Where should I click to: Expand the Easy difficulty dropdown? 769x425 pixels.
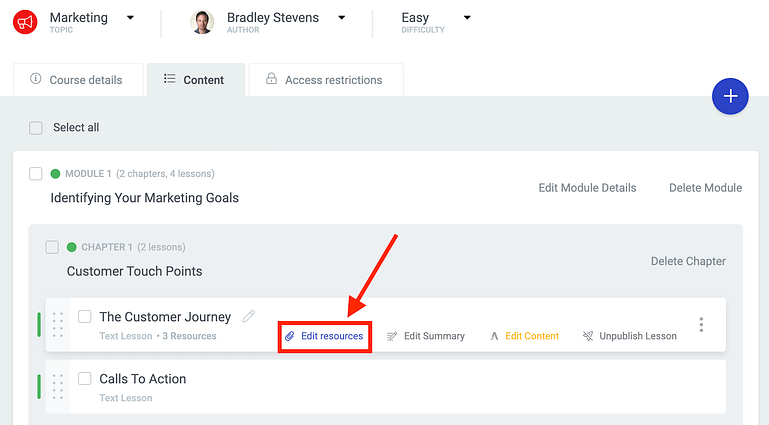[467, 18]
